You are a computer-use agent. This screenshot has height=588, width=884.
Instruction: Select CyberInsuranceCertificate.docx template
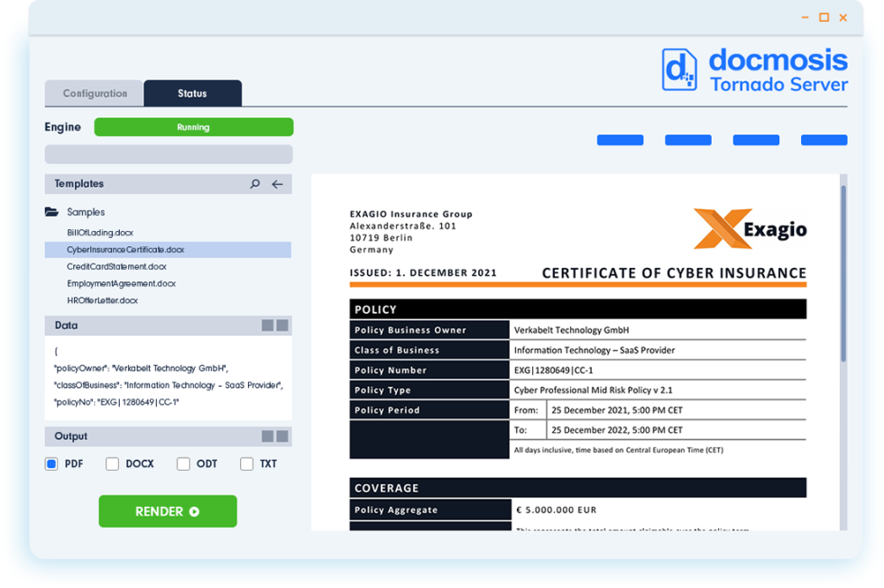[168, 250]
